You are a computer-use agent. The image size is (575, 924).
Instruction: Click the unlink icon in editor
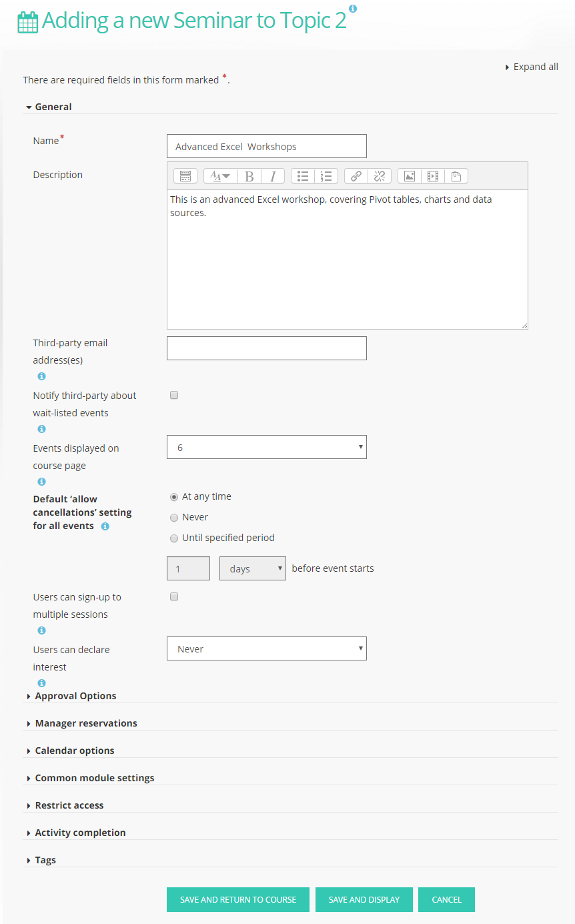coord(380,176)
